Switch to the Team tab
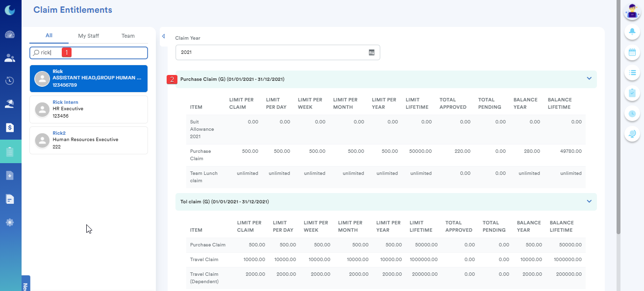This screenshot has width=644, height=291. [128, 36]
